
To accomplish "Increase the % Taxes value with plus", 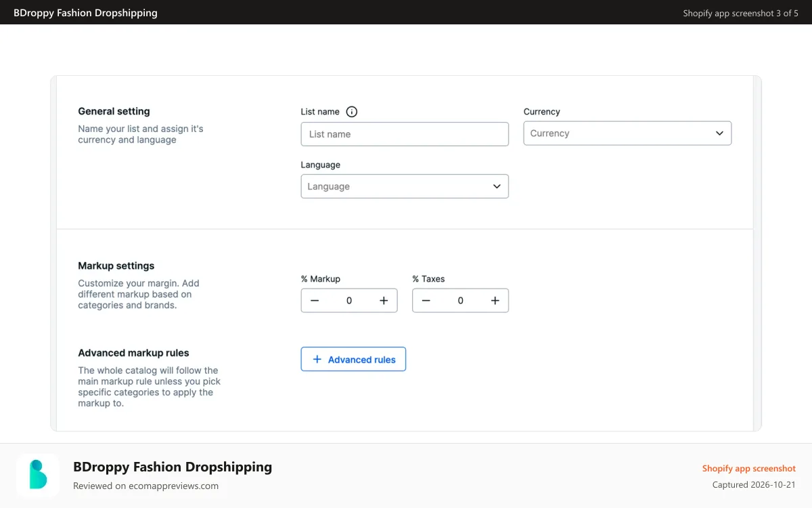I will (x=495, y=301).
